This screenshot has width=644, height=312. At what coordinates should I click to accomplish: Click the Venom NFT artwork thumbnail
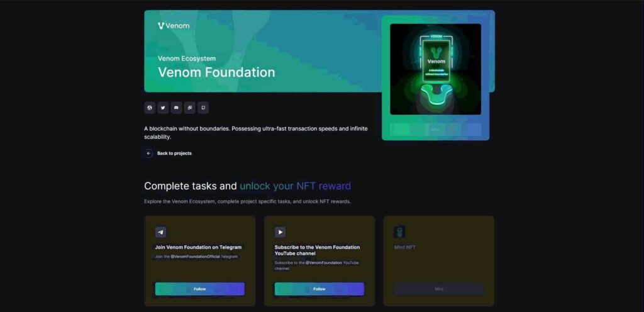(435, 69)
